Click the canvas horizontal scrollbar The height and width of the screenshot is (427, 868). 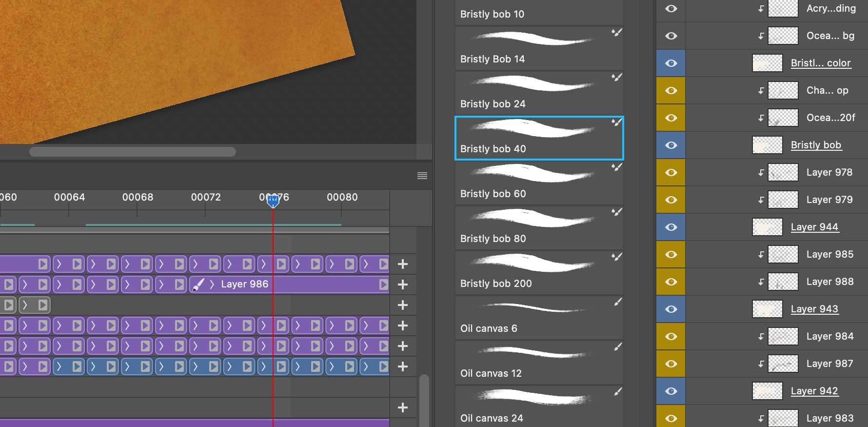point(133,152)
